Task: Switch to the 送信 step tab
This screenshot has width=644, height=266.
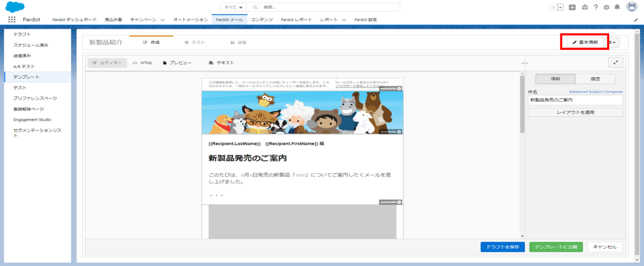Action: pyautogui.click(x=238, y=42)
